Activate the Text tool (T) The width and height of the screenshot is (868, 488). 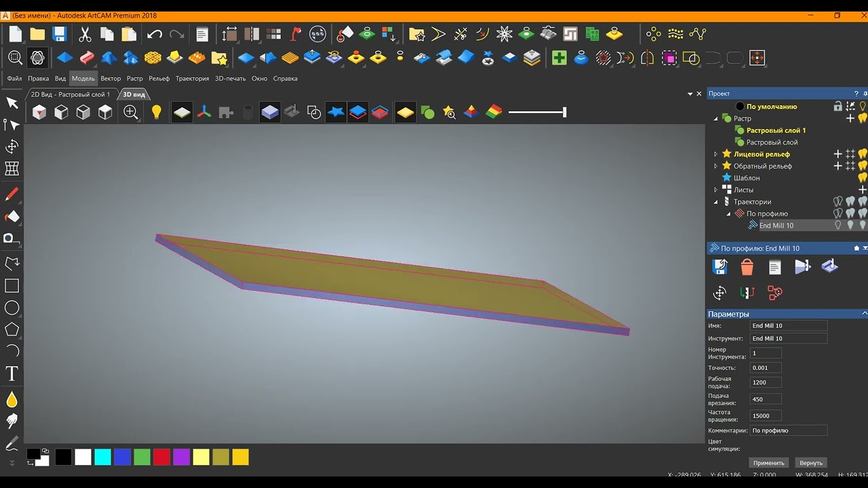coord(12,373)
